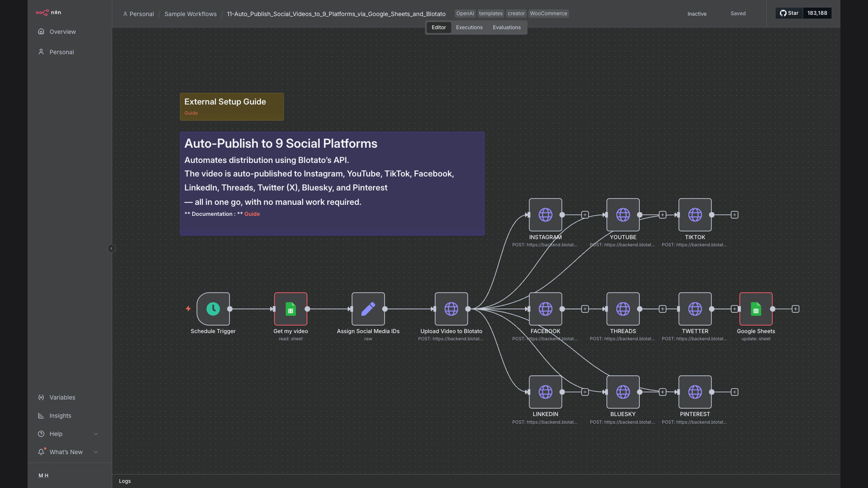Click the plus after the YOUTUBE node
Viewport: 868px width, 488px height.
point(662,215)
